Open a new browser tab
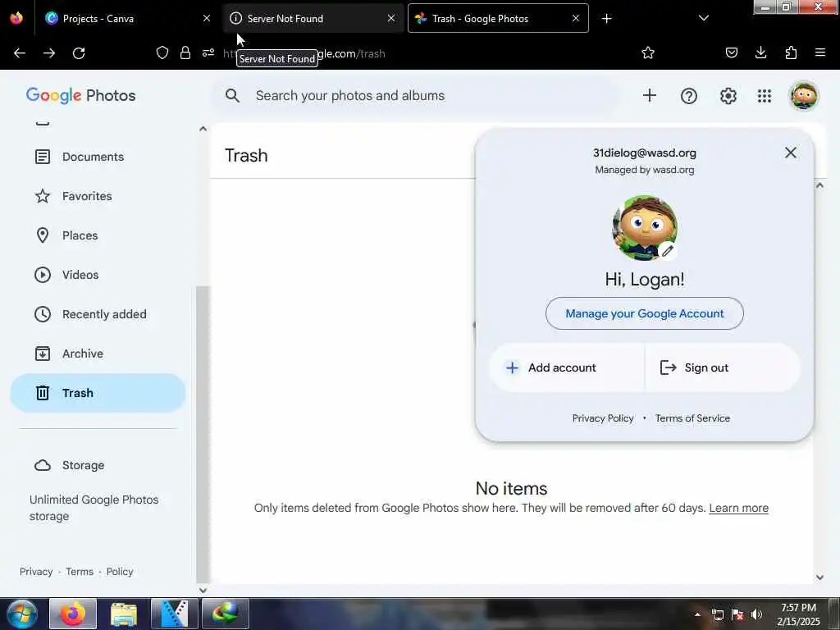840x630 pixels. click(x=606, y=19)
